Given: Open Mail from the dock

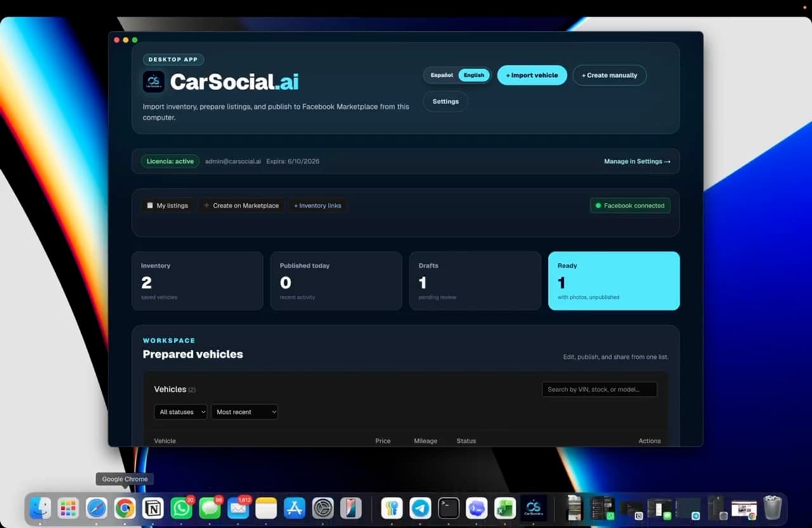Looking at the screenshot, I should (x=238, y=508).
